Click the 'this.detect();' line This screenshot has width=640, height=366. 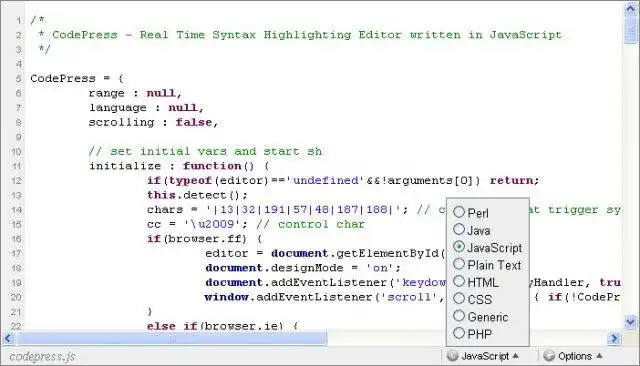point(197,195)
